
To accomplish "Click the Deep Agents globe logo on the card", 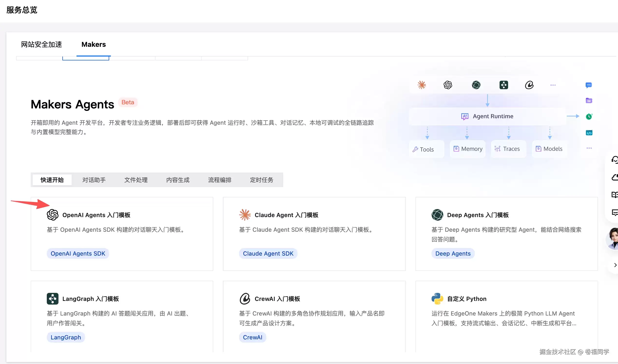I will click(437, 215).
